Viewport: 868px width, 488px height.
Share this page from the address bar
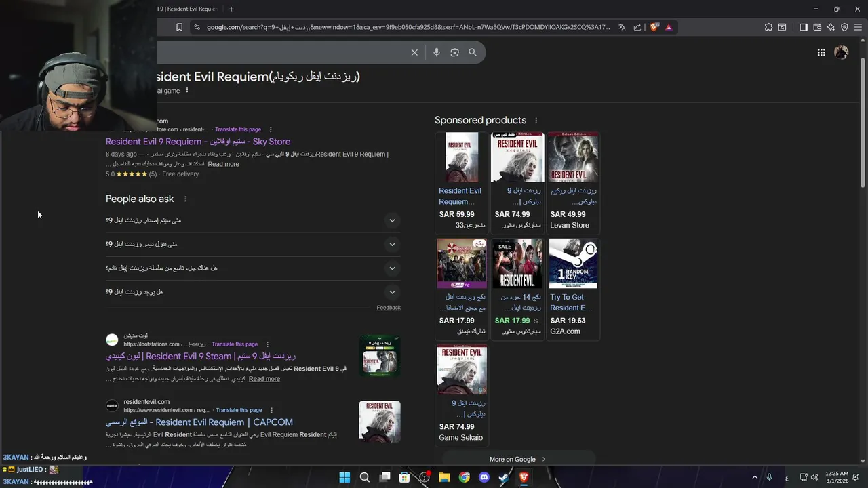[637, 27]
